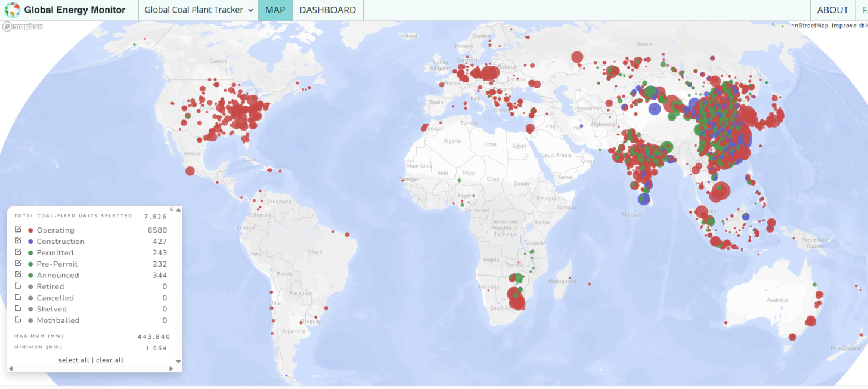This screenshot has width=868, height=389.
Task: Enable the Mothballed status checkbox
Action: coord(18,320)
